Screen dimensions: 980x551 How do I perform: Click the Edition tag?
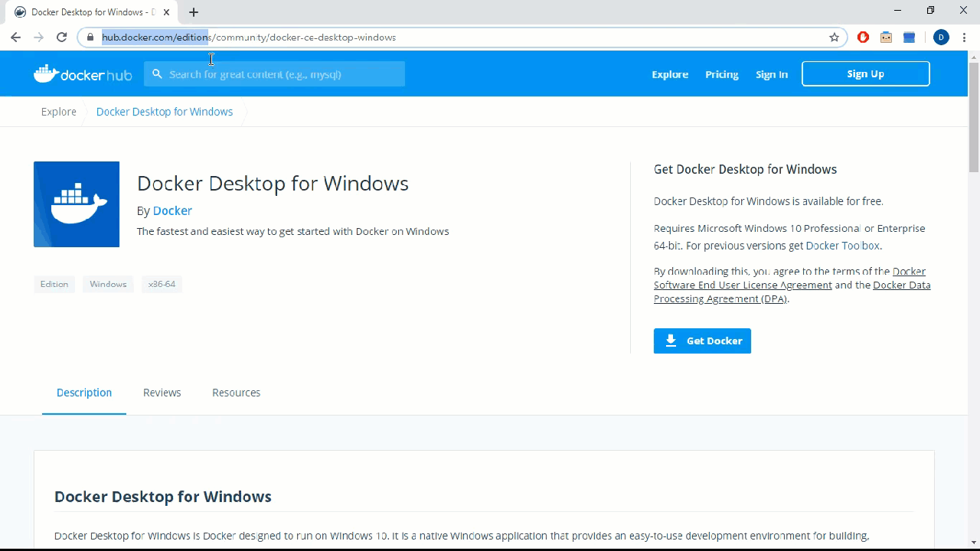[54, 284]
